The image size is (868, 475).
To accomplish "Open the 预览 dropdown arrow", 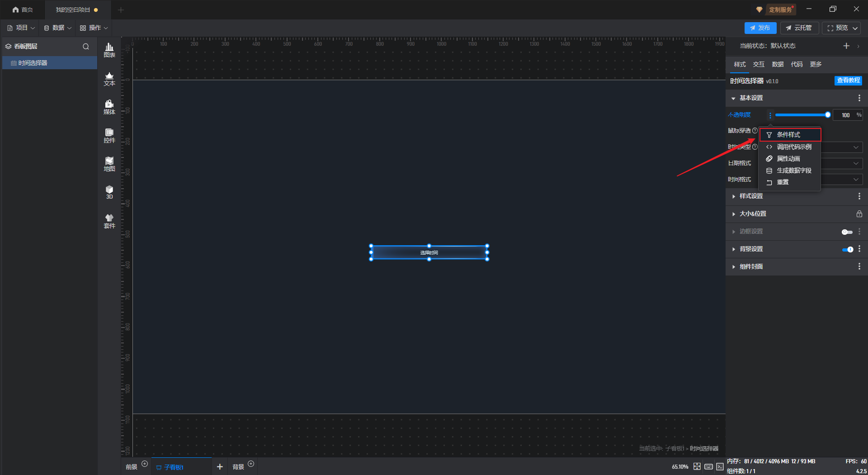I will (x=855, y=28).
